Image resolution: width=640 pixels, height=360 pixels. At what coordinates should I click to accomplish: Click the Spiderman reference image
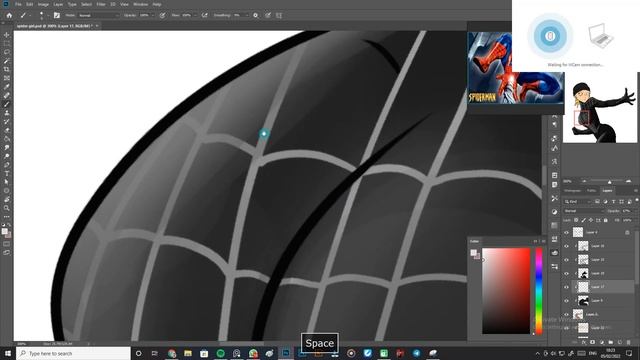pyautogui.click(x=516, y=68)
